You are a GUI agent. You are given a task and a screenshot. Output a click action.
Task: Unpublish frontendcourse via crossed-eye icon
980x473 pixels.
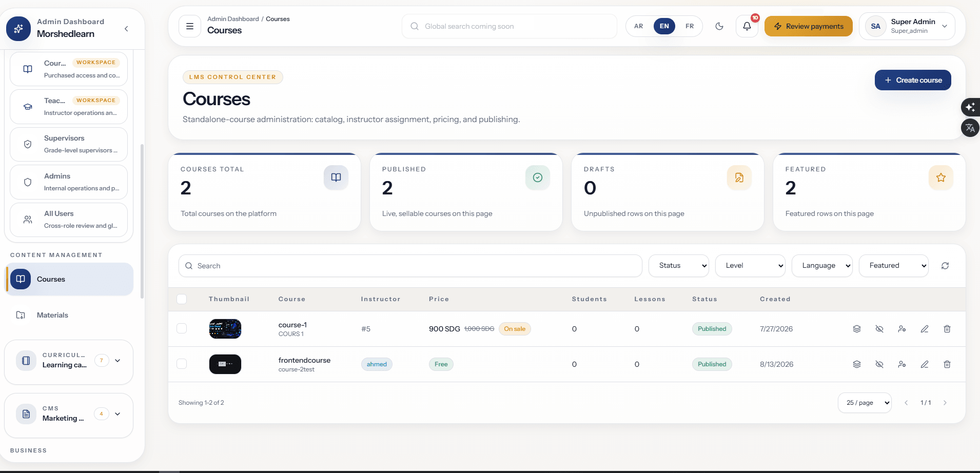coord(879,364)
